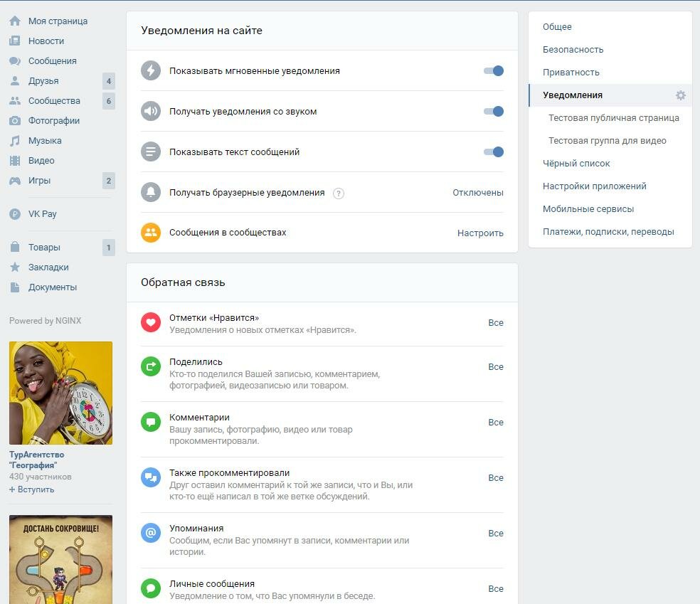Click the + Вступить link
Image resolution: width=700 pixels, height=604 pixels.
pyautogui.click(x=32, y=489)
